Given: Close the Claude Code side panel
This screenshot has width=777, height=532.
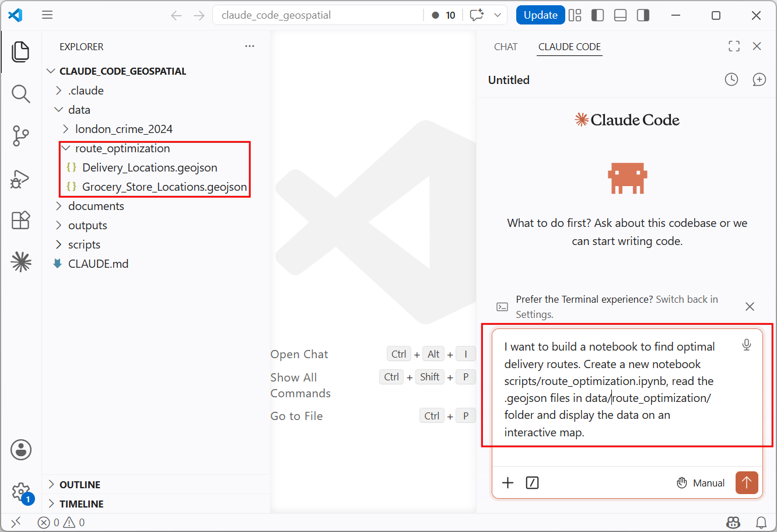Looking at the screenshot, I should [x=757, y=46].
